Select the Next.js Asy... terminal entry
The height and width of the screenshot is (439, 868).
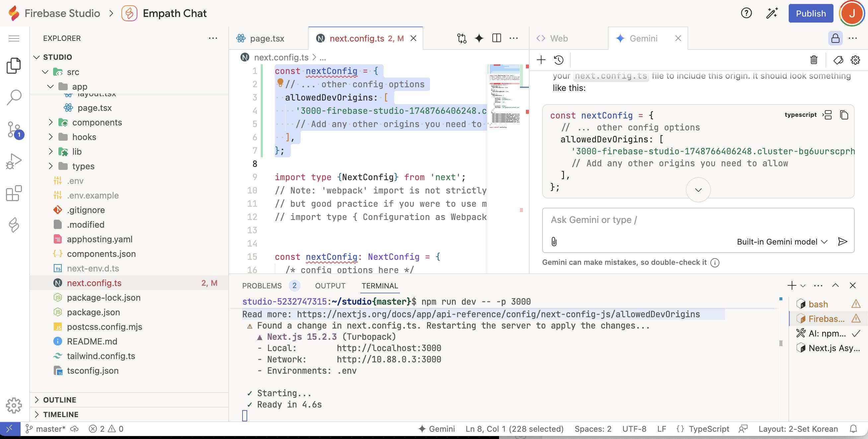[828, 348]
